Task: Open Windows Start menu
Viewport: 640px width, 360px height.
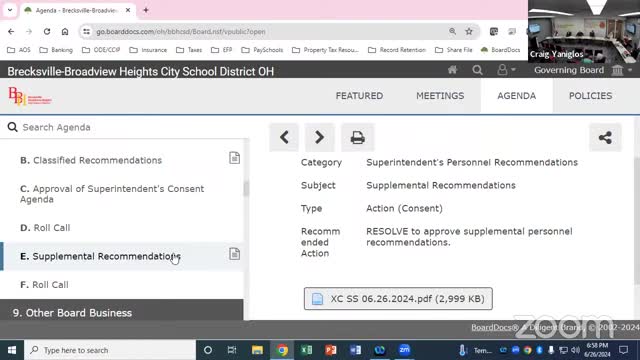Action: [12, 350]
